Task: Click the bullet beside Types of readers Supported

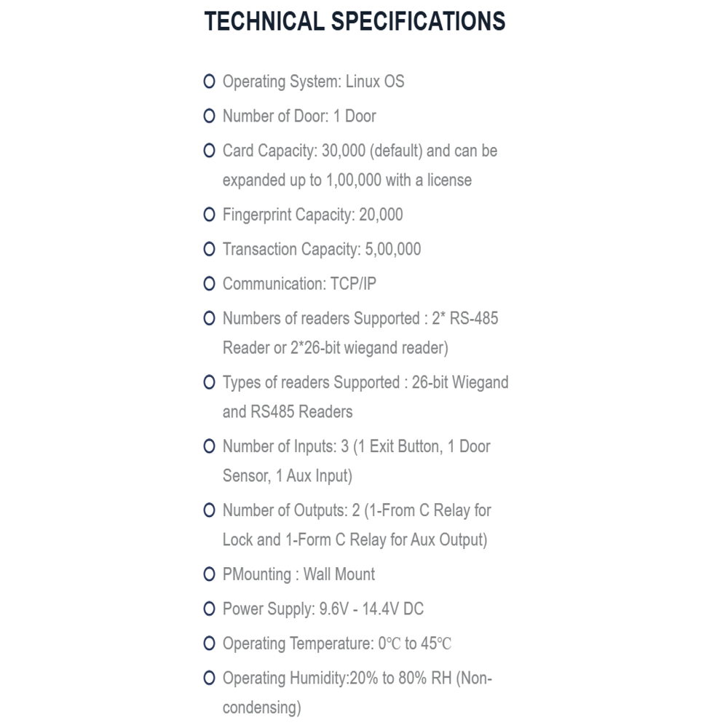Action: pos(209,382)
